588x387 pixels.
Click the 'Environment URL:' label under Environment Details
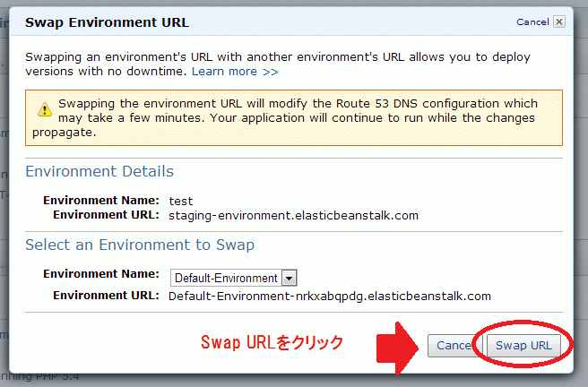coord(106,215)
